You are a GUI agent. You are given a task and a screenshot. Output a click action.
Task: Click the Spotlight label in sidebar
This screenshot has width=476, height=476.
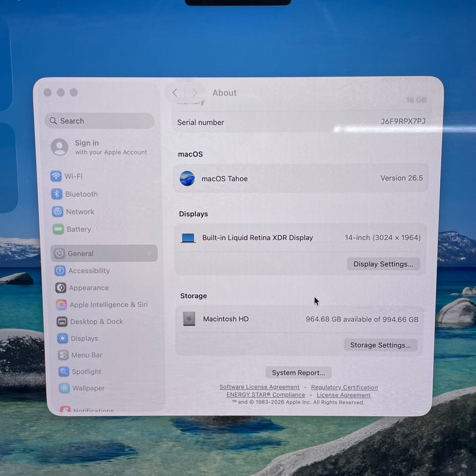87,372
